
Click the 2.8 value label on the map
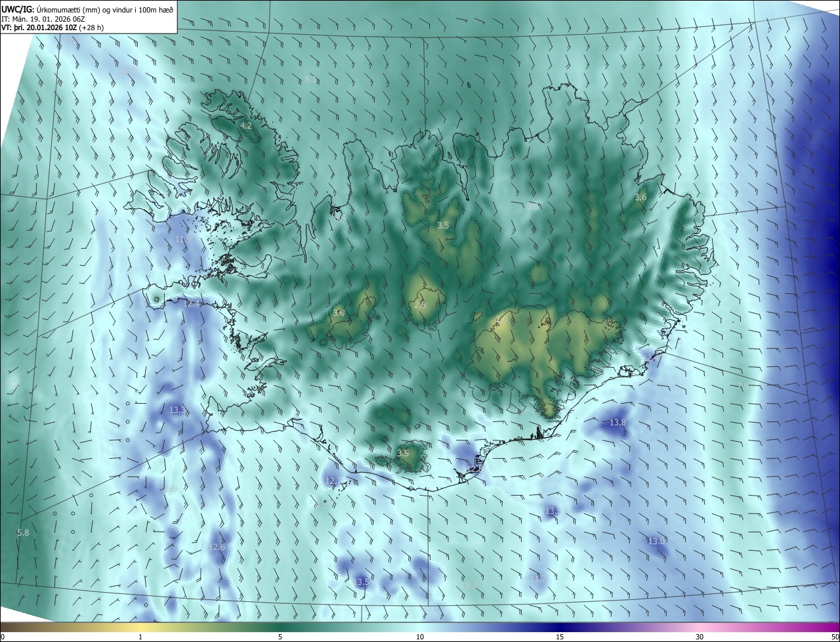[420, 305]
